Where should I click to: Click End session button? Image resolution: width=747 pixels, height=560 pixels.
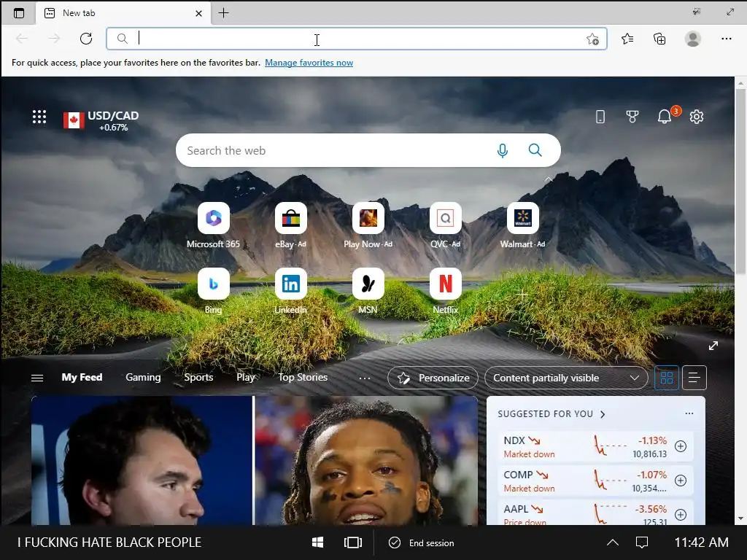tap(422, 542)
